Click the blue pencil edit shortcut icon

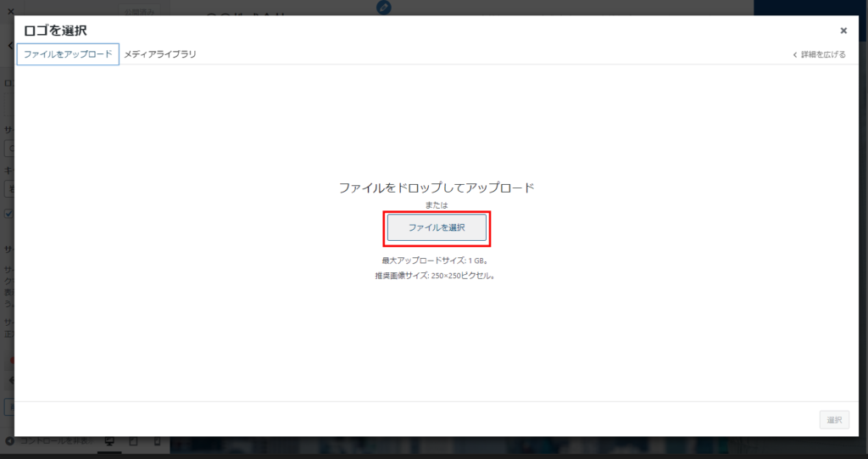coord(384,7)
